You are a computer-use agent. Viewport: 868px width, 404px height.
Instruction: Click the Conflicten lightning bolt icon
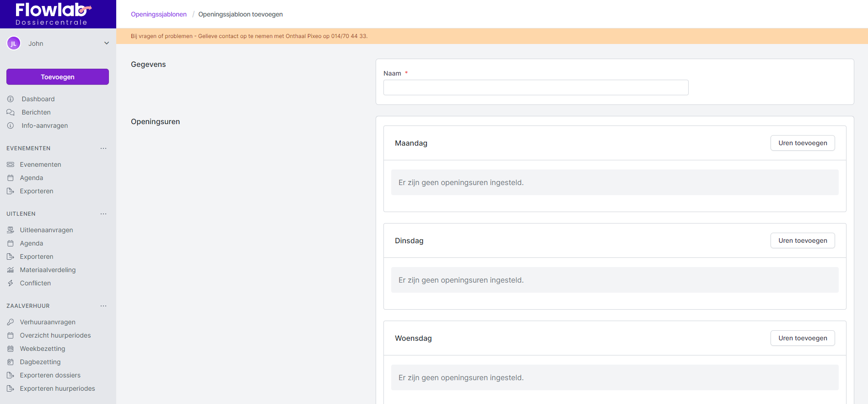pyautogui.click(x=11, y=283)
